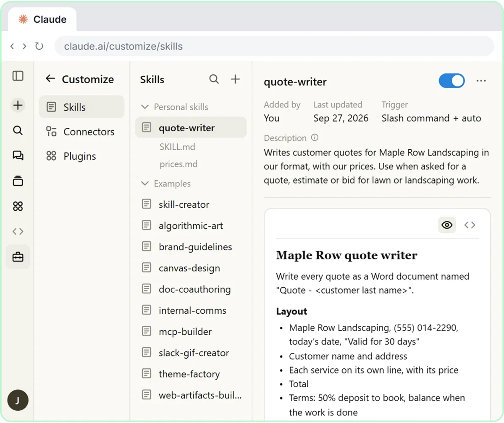The height and width of the screenshot is (423, 504).
Task: Toggle the sidebar panel icon
Action: pyautogui.click(x=18, y=76)
